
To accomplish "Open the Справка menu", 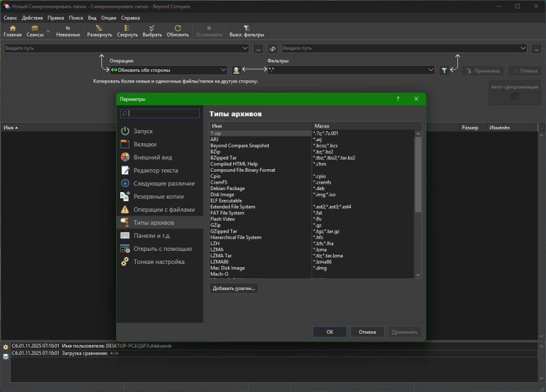I will 131,18.
